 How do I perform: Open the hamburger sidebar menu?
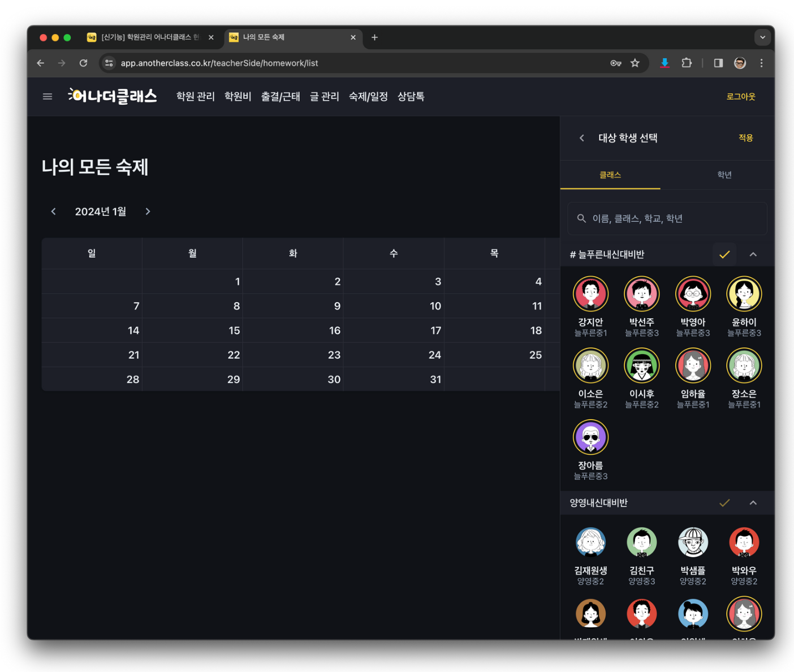[48, 97]
